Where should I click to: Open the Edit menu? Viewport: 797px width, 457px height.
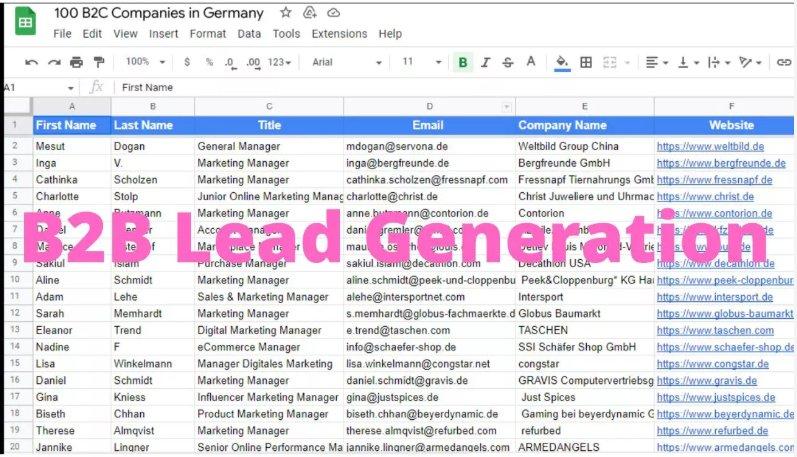coord(92,34)
